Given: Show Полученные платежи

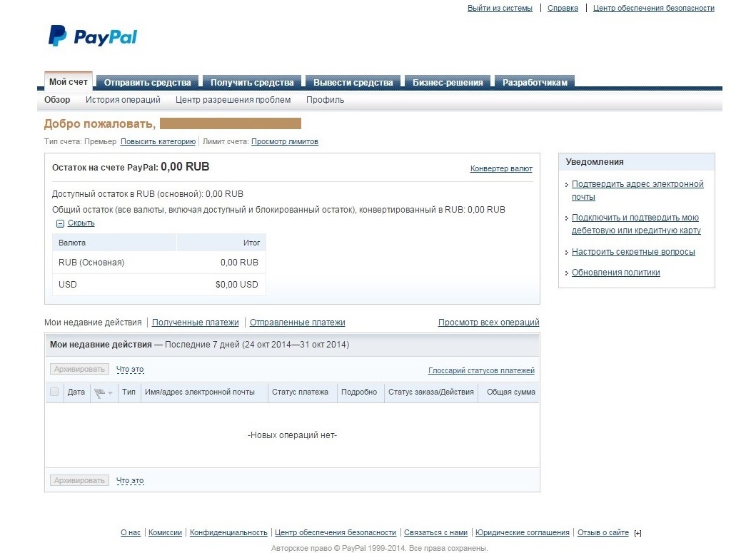Looking at the screenshot, I should 196,323.
